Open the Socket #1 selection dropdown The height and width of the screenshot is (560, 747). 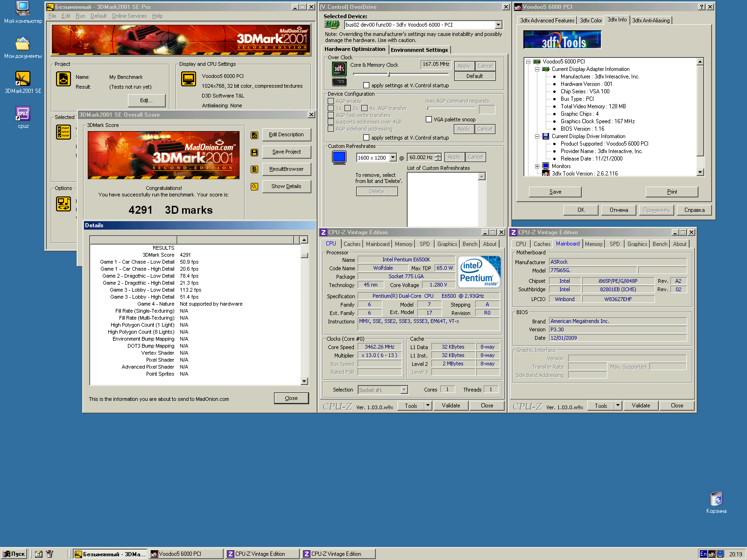404,390
